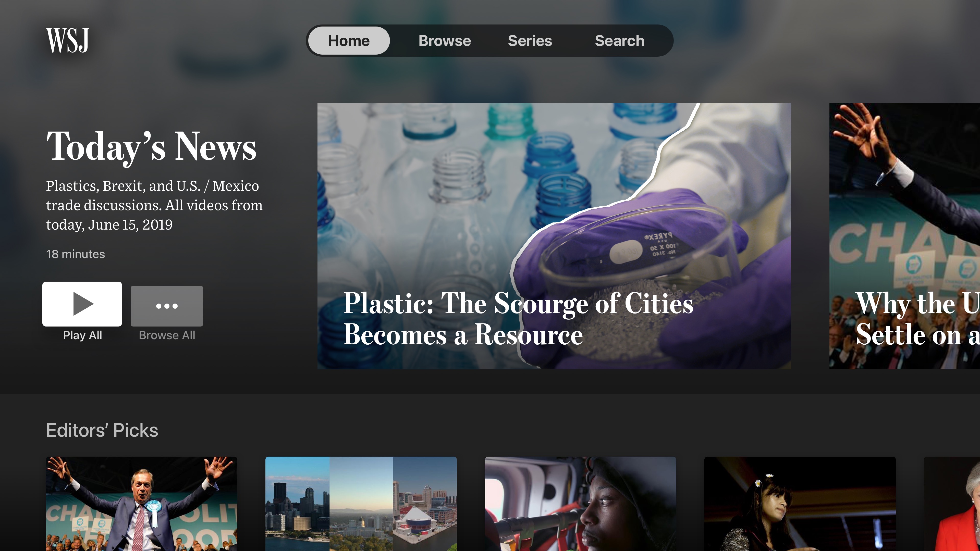
Task: Click the Browse navigation menu item
Action: point(444,40)
